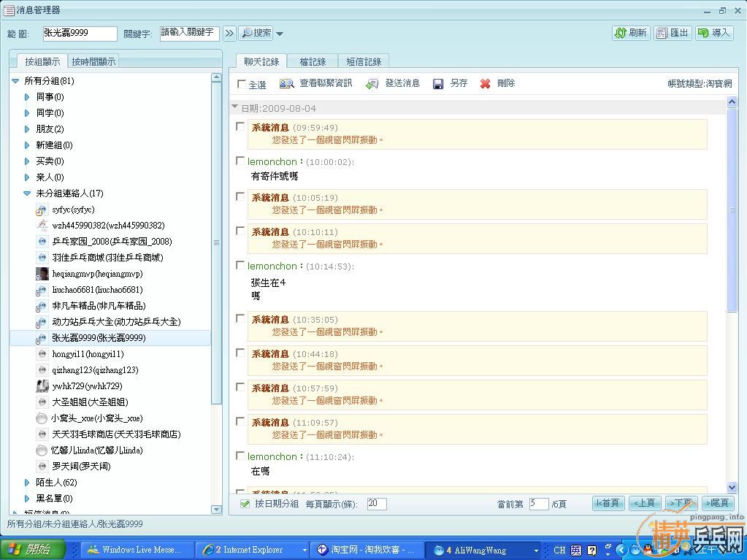Image resolution: width=747 pixels, height=560 pixels.
Task: Click the search magnifier button
Action: pyautogui.click(x=256, y=33)
